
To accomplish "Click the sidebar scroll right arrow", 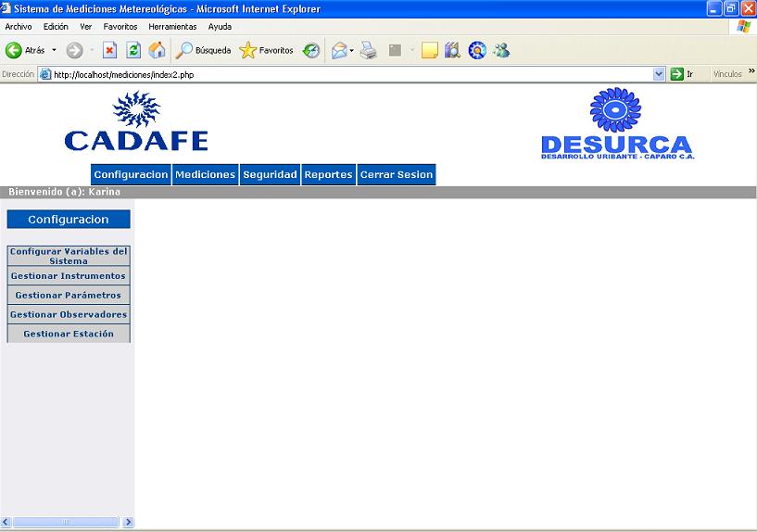I will click(x=129, y=522).
